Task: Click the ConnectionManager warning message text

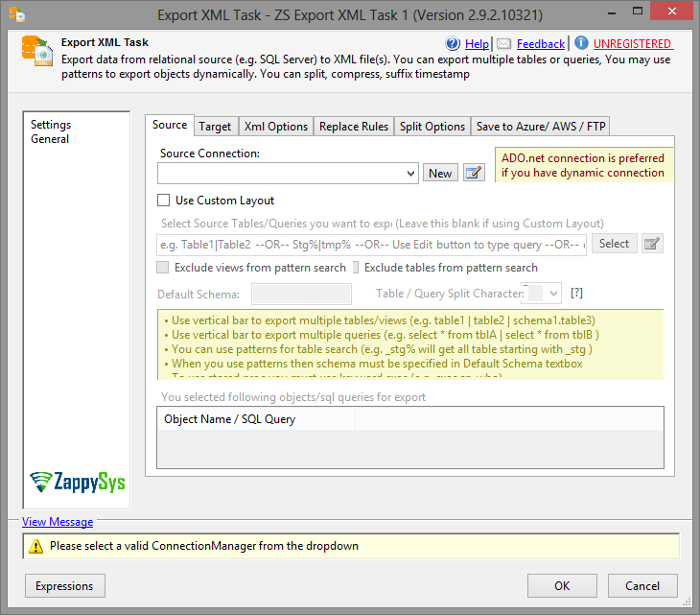Action: coord(204,546)
